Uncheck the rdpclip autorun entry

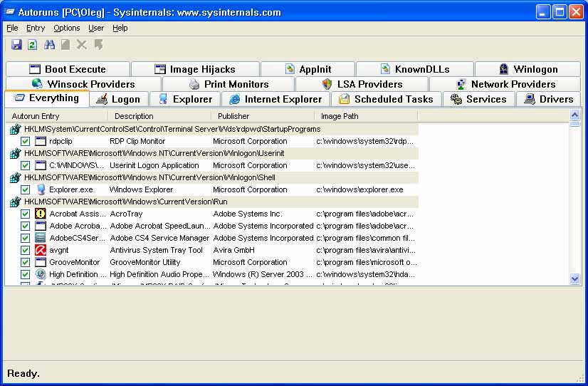click(x=26, y=142)
